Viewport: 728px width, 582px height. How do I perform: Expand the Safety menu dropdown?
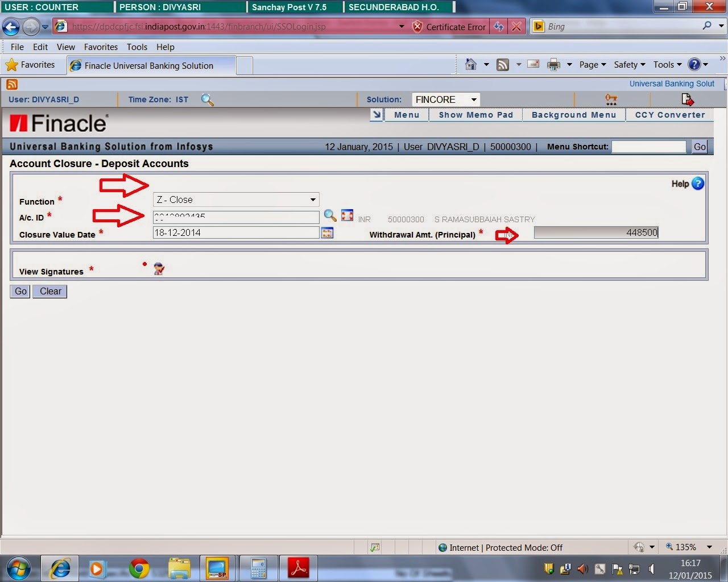pos(630,65)
